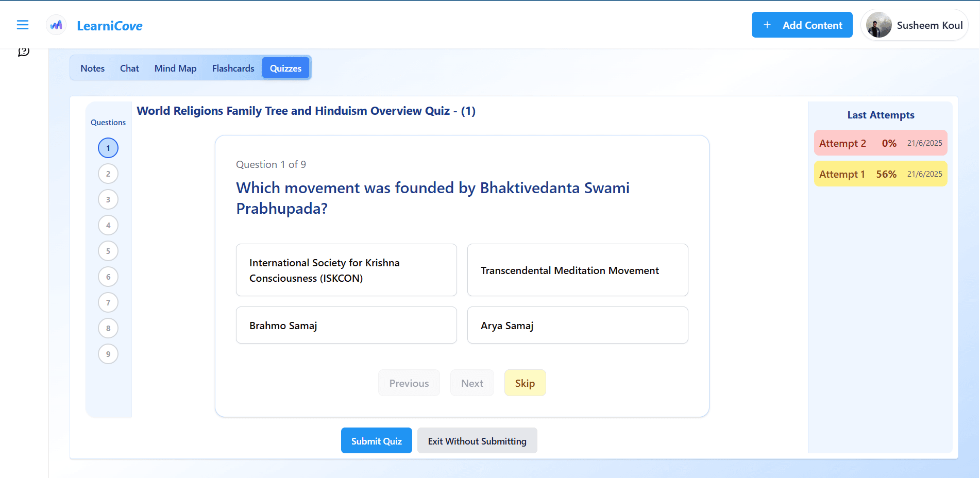
Task: Jump to question 5 circle
Action: pyautogui.click(x=108, y=251)
